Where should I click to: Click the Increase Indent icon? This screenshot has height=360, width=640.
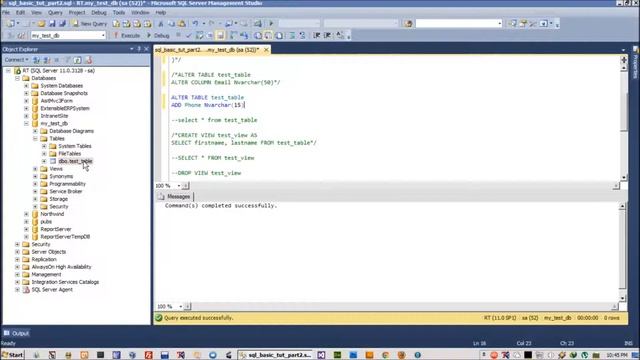tap(327, 36)
